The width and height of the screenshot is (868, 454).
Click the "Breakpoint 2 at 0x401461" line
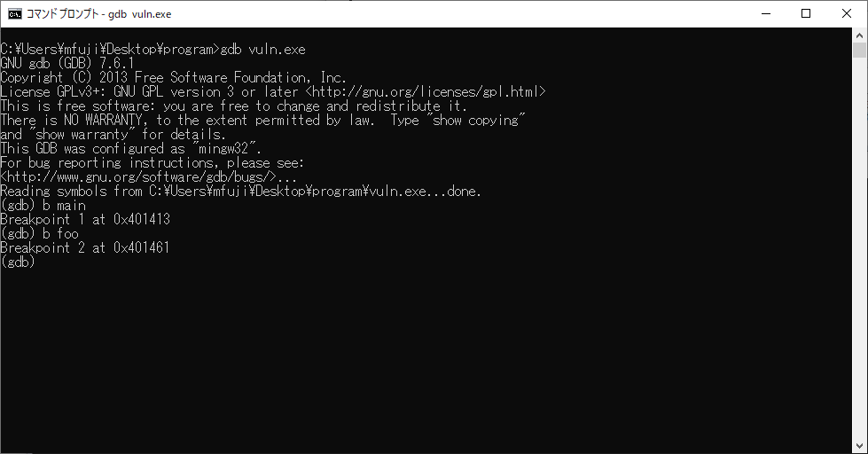tap(85, 248)
